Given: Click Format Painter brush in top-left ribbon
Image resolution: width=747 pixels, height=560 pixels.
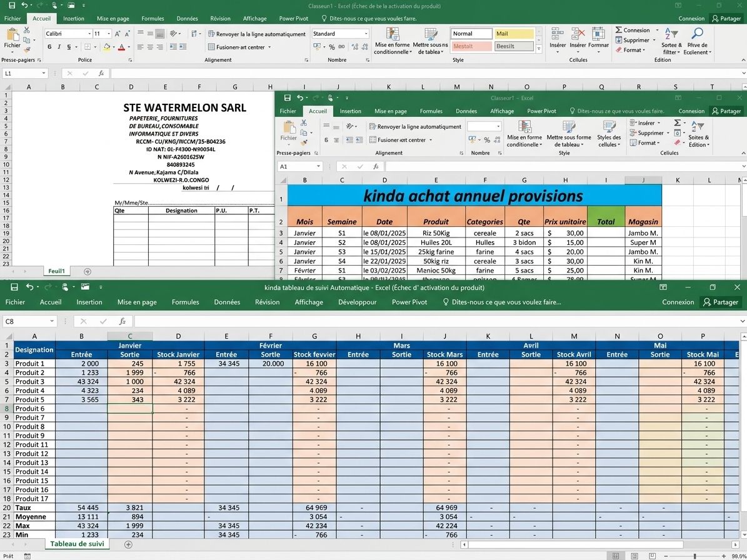Looking at the screenshot, I should click(x=27, y=49).
